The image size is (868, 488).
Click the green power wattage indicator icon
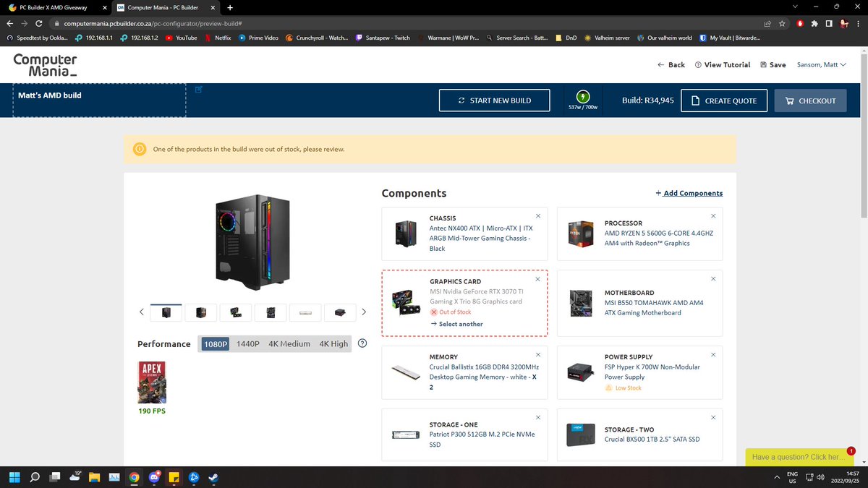582,96
